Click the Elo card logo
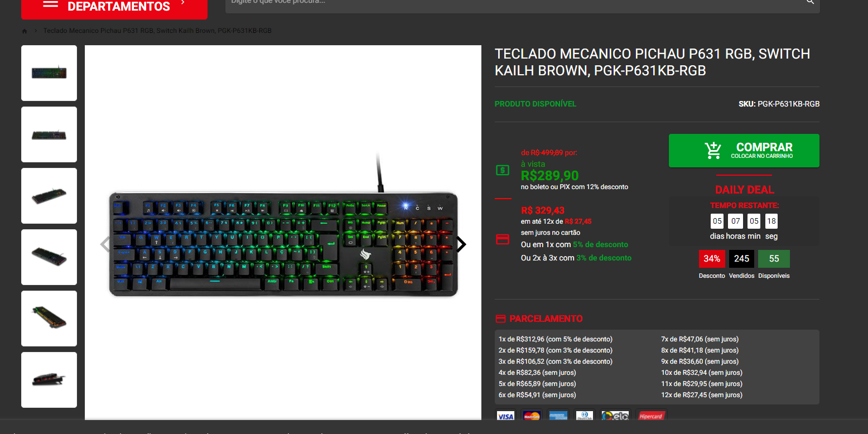The height and width of the screenshot is (434, 868). 615,416
